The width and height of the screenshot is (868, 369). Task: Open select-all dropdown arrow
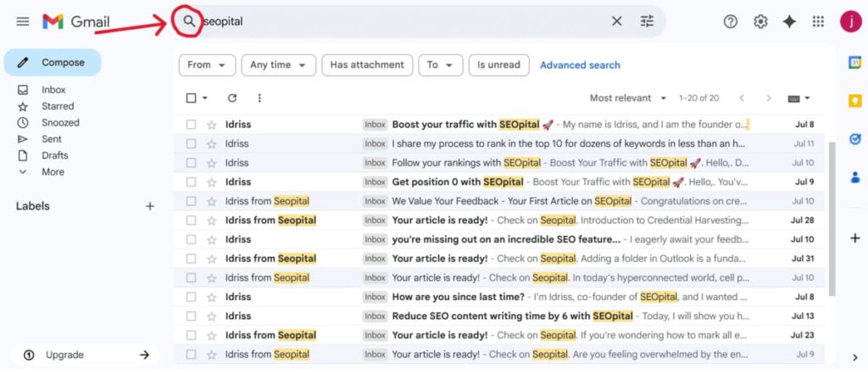(x=205, y=98)
